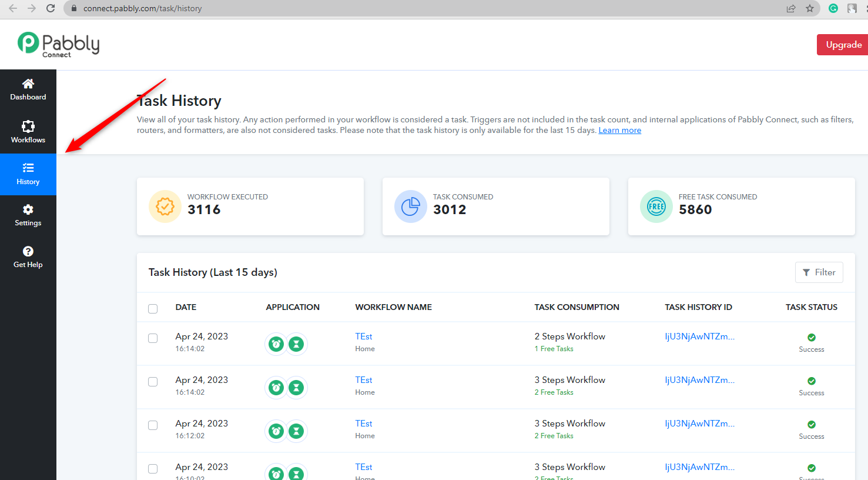
Task: Click the browser forward arrow
Action: pyautogui.click(x=32, y=8)
